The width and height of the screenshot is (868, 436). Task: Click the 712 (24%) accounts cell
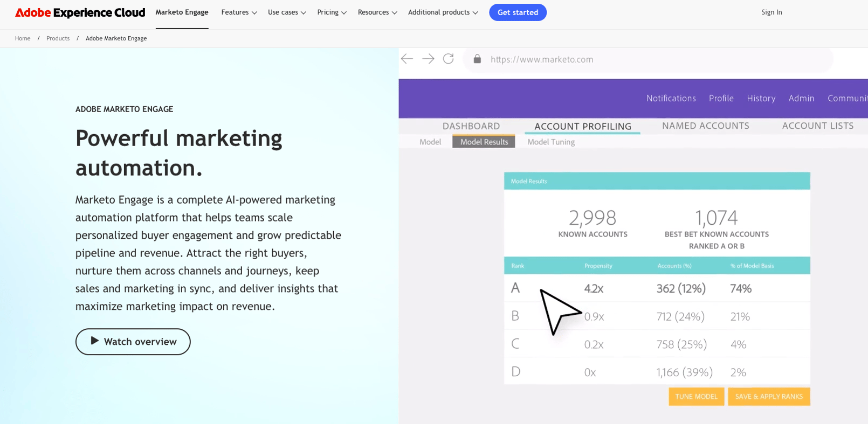click(x=680, y=316)
